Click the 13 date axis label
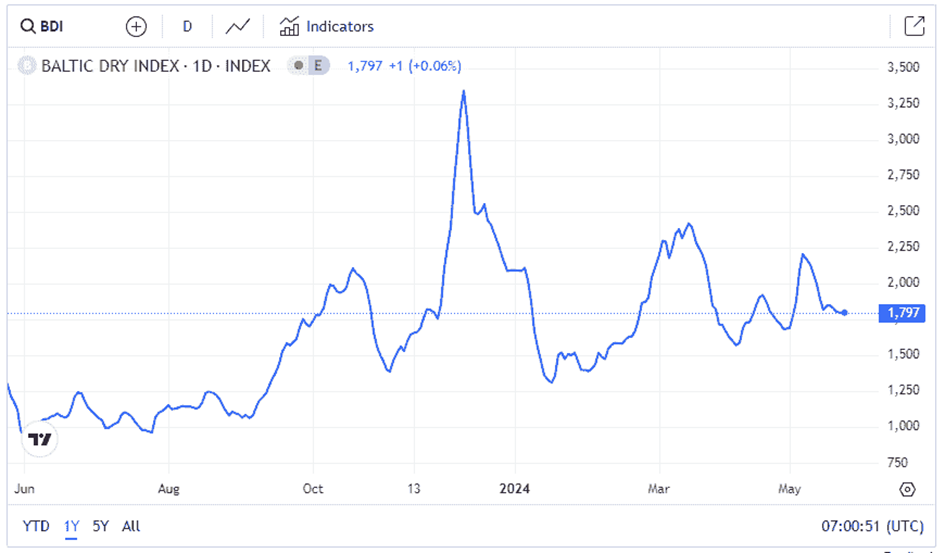 tap(413, 489)
